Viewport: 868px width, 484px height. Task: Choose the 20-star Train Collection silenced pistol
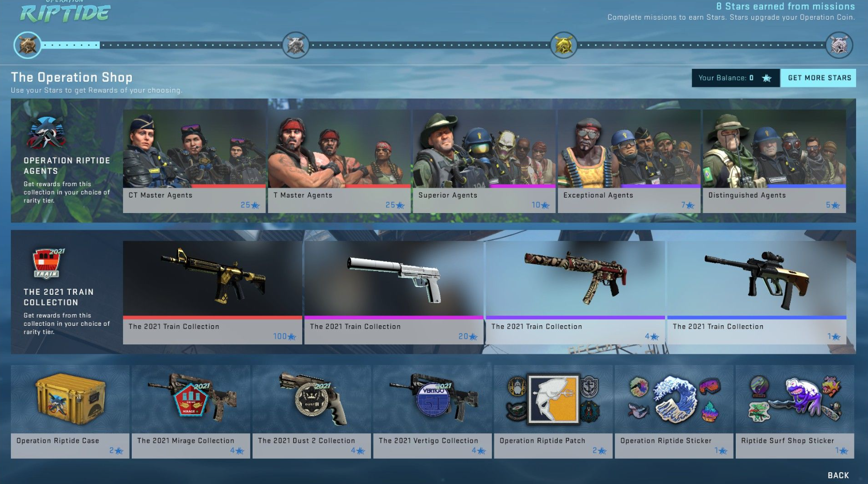point(394,292)
